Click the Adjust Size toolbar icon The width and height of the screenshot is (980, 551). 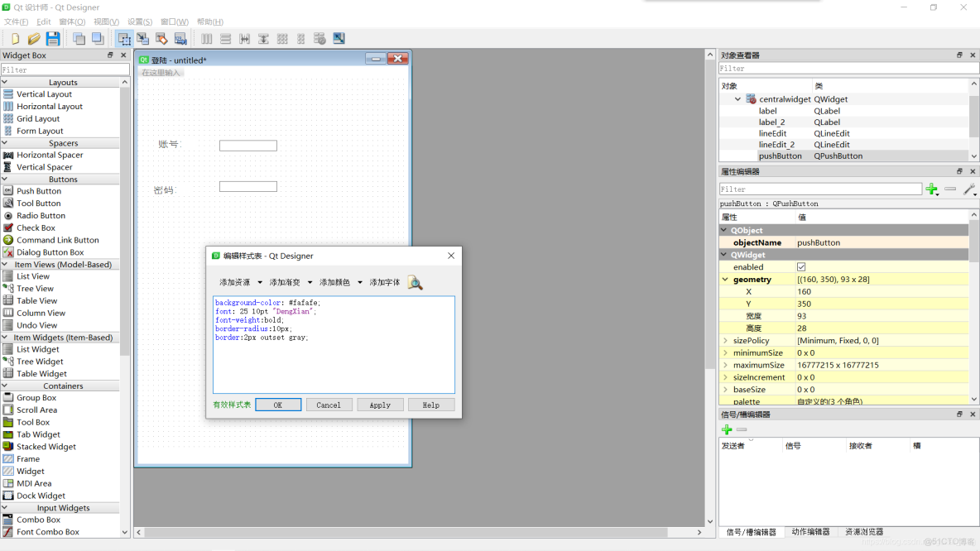coord(339,38)
